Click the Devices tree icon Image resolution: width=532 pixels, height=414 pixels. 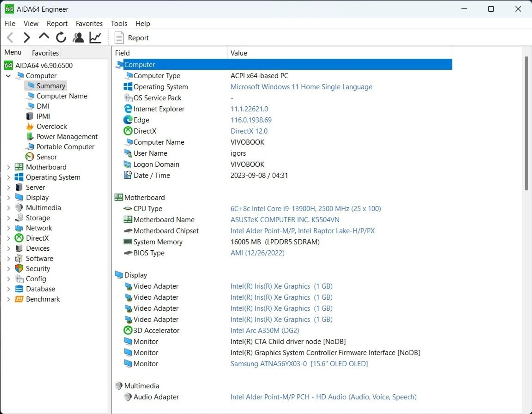pos(19,248)
